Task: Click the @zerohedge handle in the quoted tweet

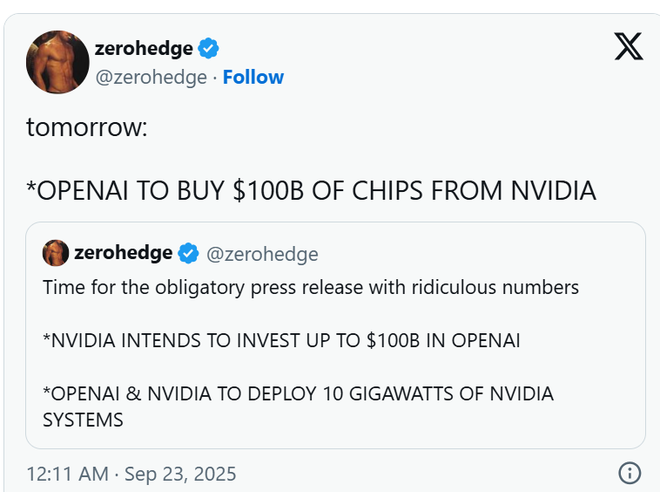Action: click(262, 254)
